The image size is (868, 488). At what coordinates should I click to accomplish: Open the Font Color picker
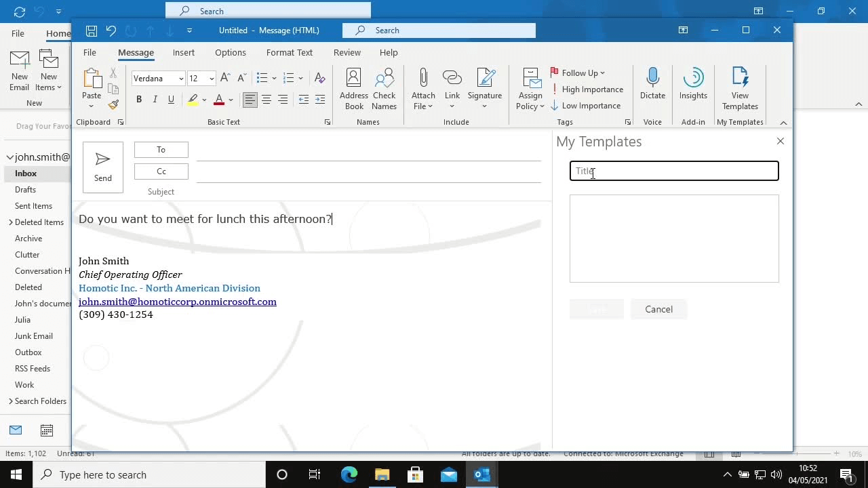[230, 100]
